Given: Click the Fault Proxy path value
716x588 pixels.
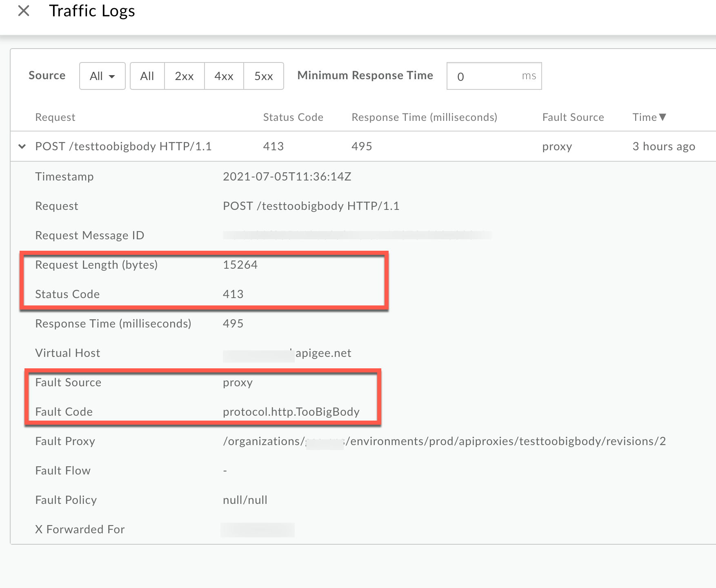Looking at the screenshot, I should pos(444,441).
